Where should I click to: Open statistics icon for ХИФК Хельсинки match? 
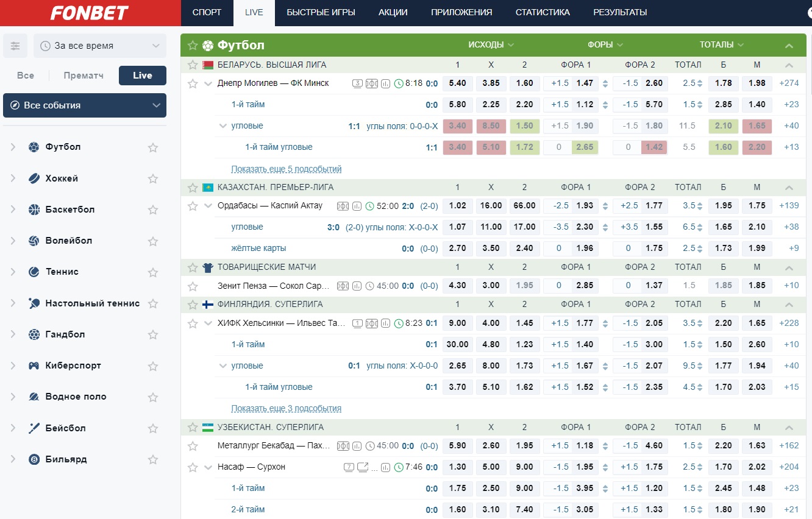(x=386, y=323)
